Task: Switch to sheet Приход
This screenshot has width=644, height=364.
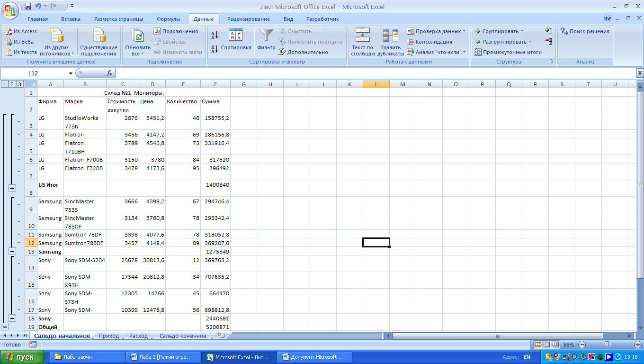Action: coord(109,336)
